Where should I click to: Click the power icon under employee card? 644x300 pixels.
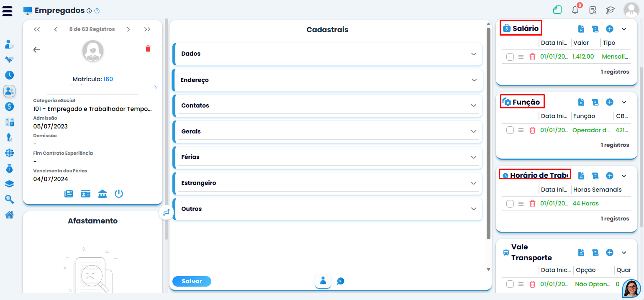pos(119,194)
